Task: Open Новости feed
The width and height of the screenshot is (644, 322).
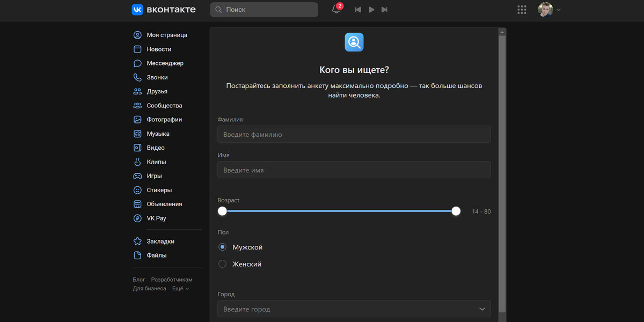Action: coord(159,49)
